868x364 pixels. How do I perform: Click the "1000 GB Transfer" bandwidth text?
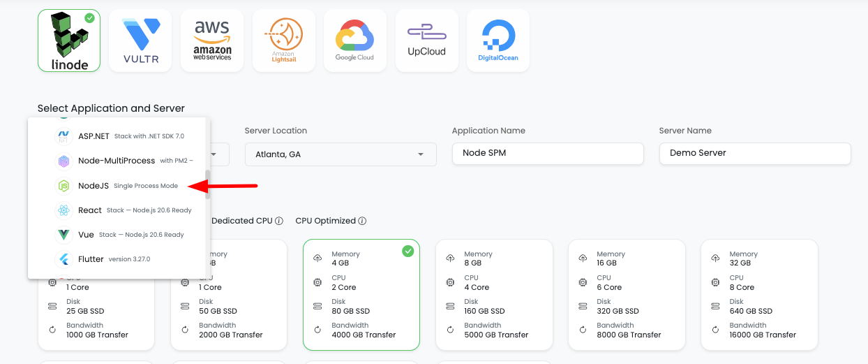98,335
